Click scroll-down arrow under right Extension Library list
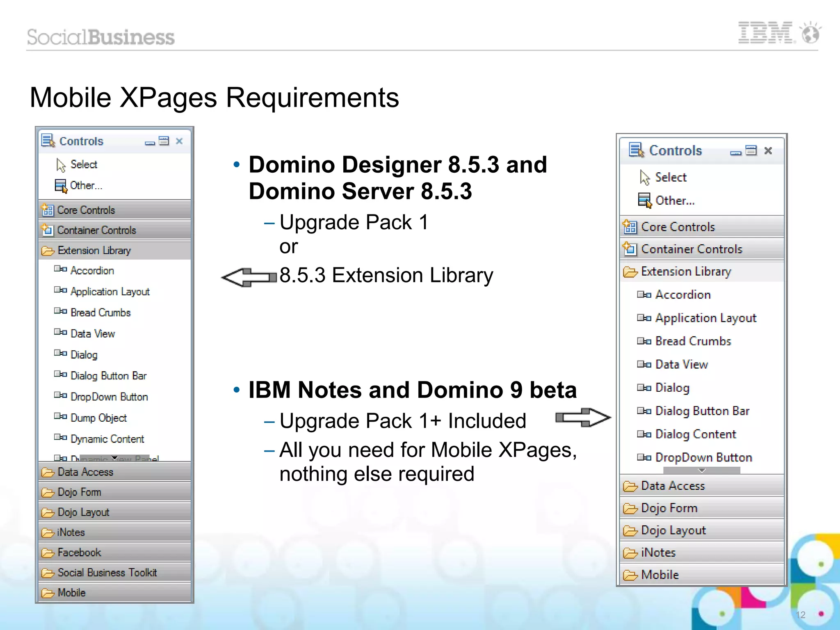The image size is (840, 630). click(x=702, y=470)
